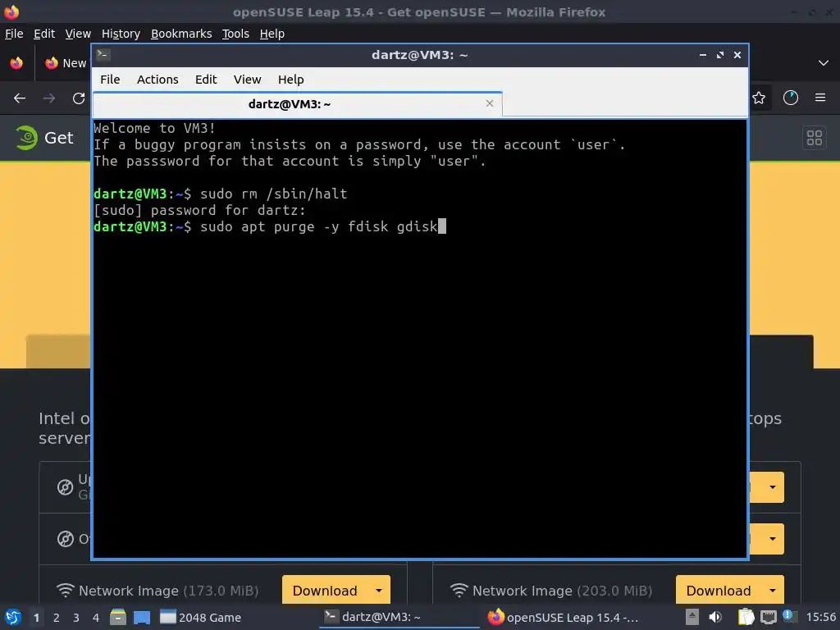840x630 pixels.
Task: Open the clipboard manager tray icon
Action: 746,617
